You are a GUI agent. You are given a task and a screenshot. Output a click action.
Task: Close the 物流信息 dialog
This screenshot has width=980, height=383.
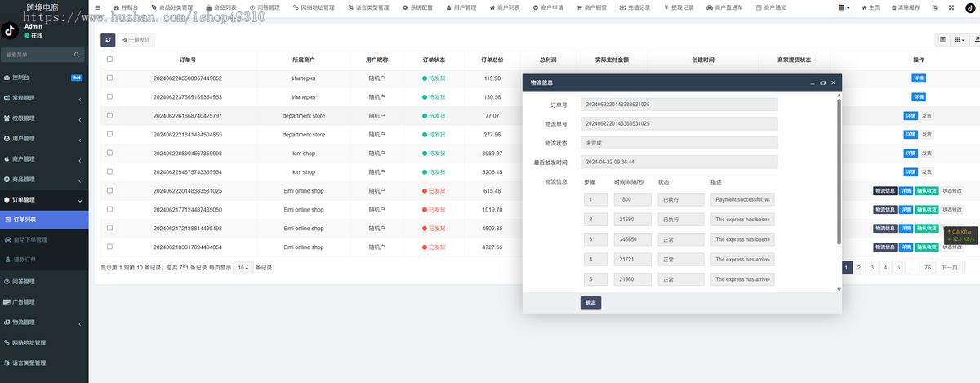[x=833, y=82]
